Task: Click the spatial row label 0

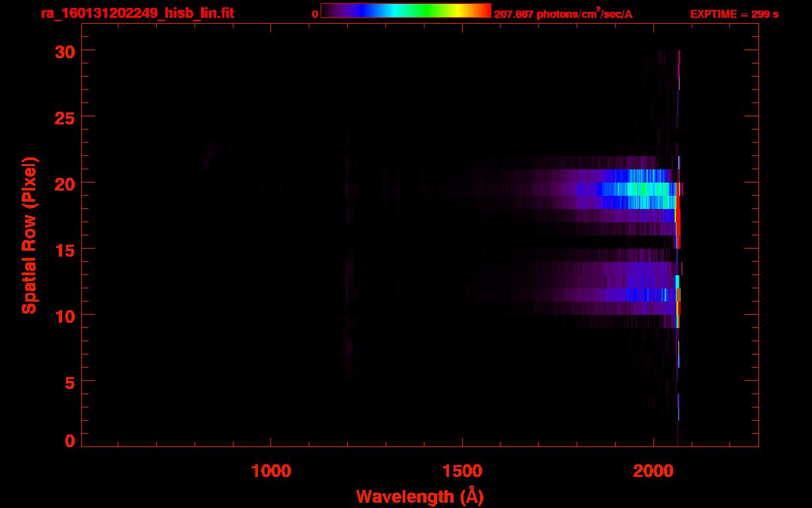Action: pos(69,441)
